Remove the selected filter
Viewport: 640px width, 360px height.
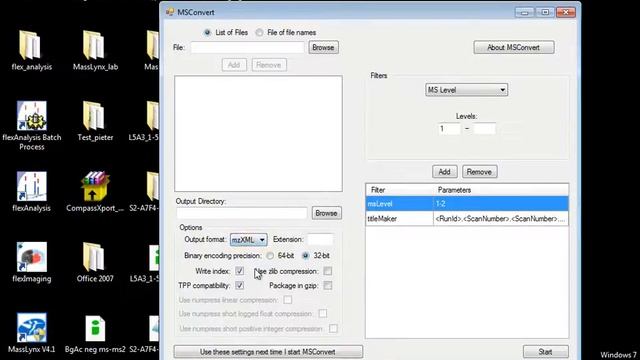479,172
